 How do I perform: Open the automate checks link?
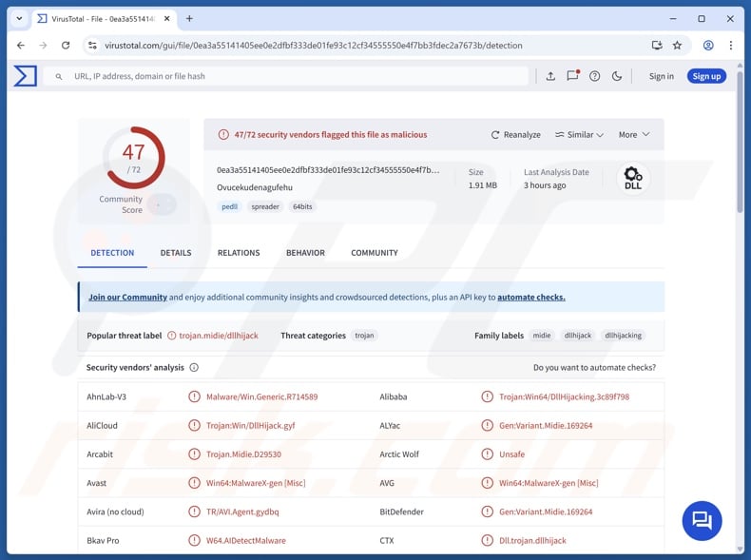[530, 297]
